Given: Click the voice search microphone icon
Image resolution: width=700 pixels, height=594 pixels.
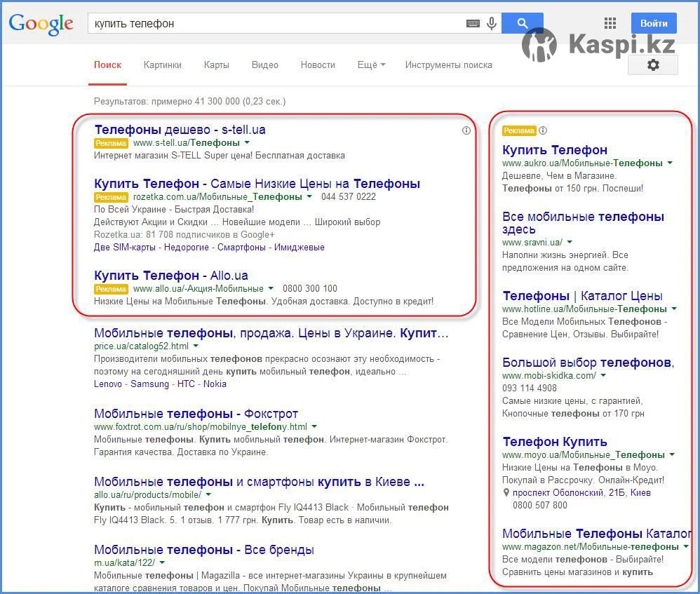Looking at the screenshot, I should (492, 24).
